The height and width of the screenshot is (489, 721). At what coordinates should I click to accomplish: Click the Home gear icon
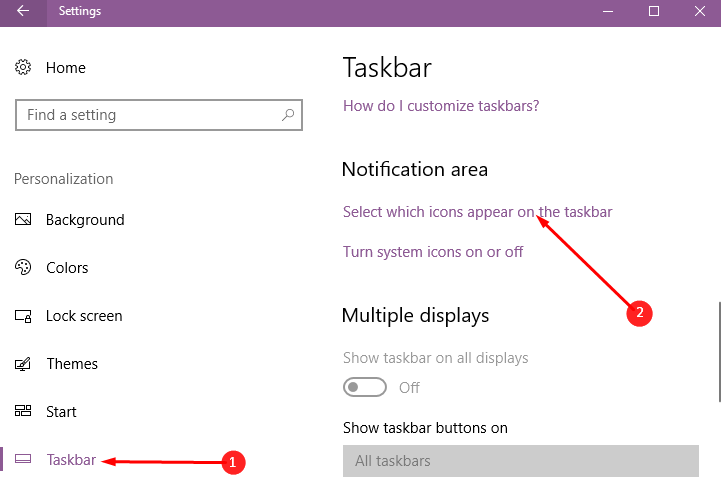pos(23,67)
